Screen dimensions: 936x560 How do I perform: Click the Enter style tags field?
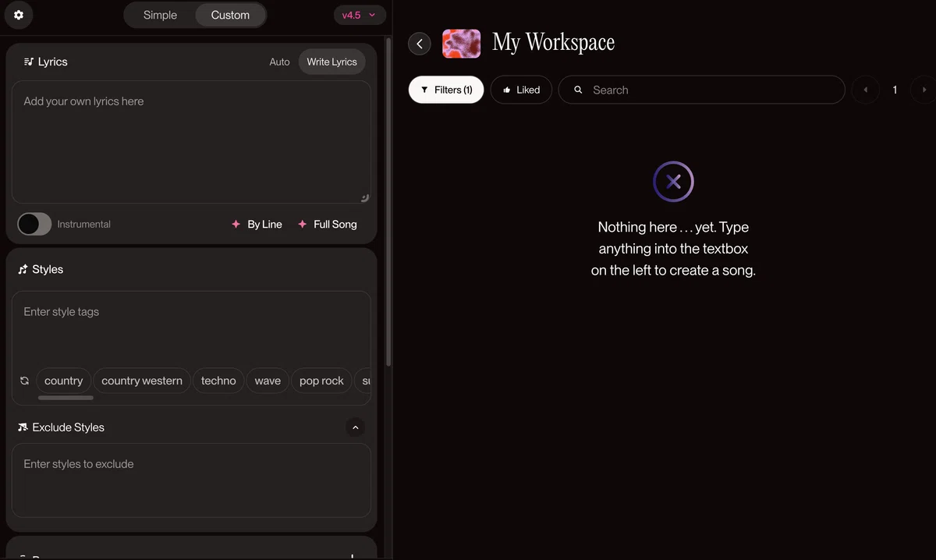pyautogui.click(x=191, y=328)
